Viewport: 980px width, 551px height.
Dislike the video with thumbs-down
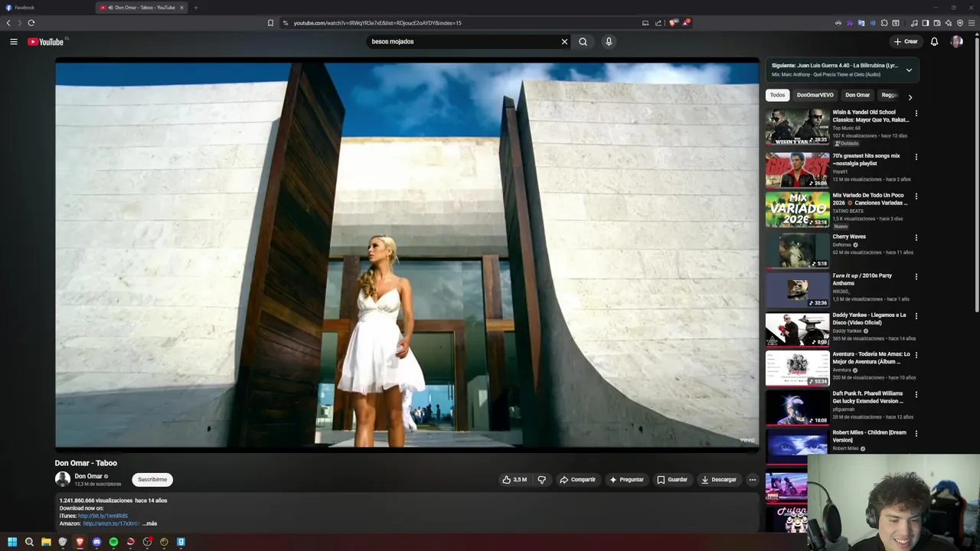coord(541,480)
